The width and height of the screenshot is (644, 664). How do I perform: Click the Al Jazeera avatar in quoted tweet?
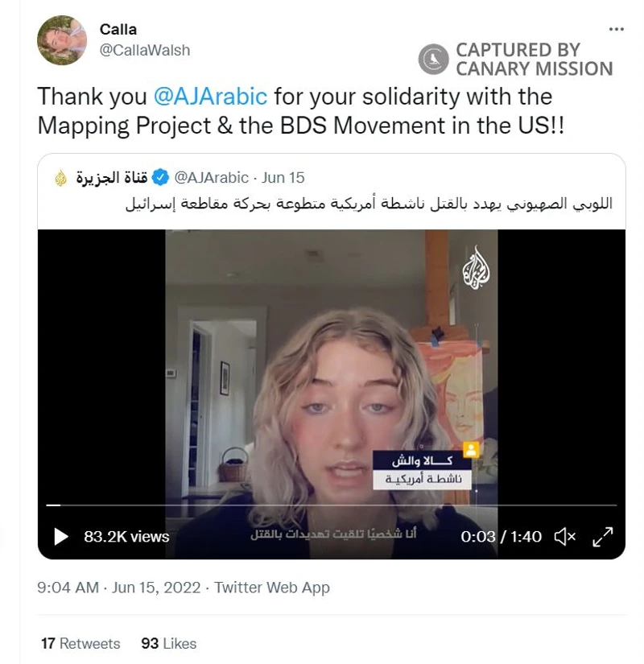[x=61, y=178]
